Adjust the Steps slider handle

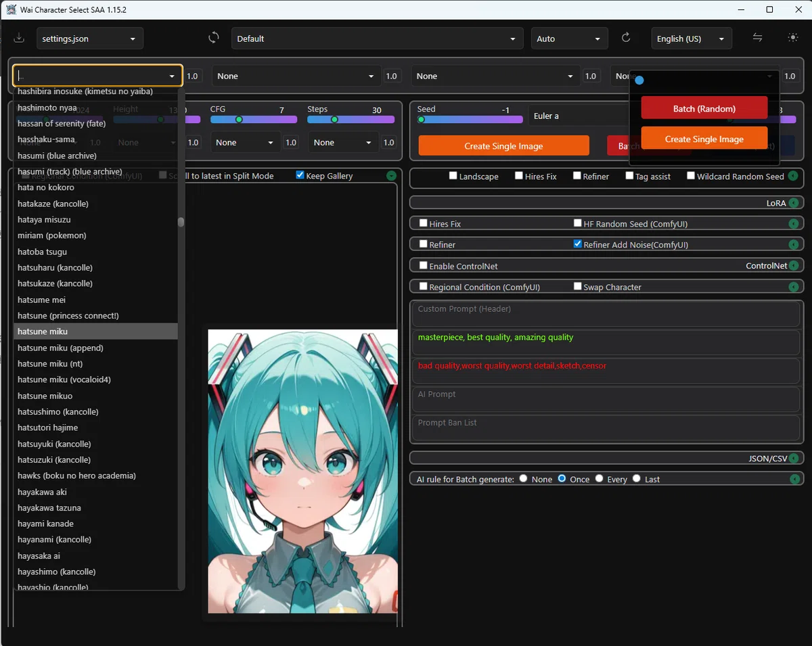click(334, 119)
